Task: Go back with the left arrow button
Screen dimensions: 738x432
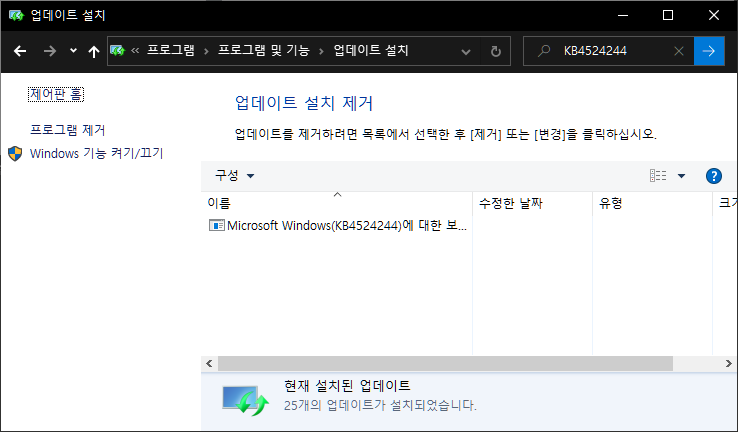Action: 20,51
